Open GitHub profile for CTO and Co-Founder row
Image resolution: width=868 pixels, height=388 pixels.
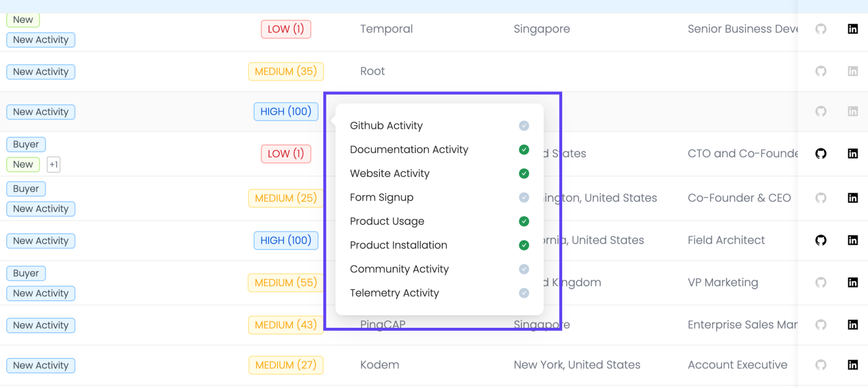click(x=821, y=154)
